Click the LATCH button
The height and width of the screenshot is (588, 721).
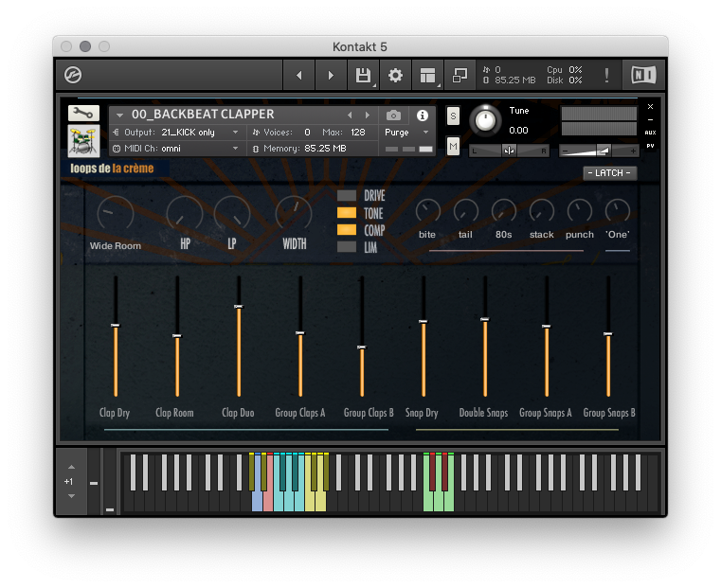(610, 172)
